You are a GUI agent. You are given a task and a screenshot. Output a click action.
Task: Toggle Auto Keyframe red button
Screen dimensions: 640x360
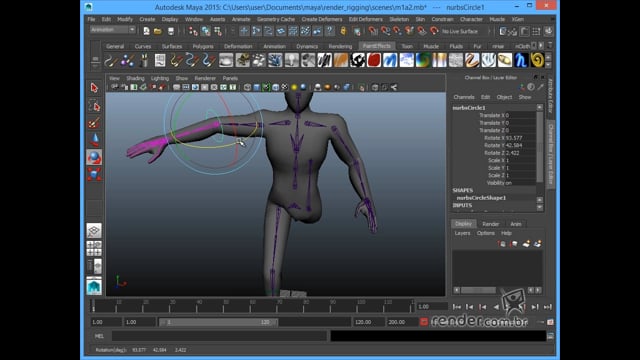point(424,322)
